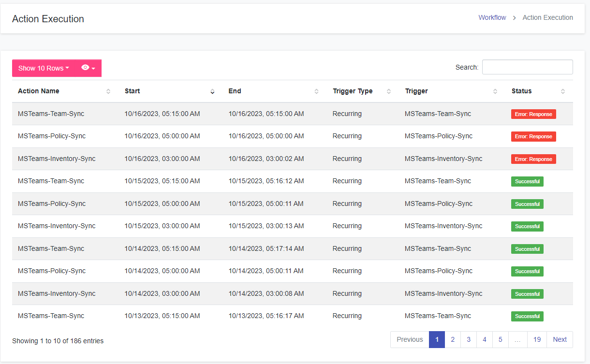590x364 pixels.
Task: Click Recurring in the 10/16 MSTeams-Policy-Sync row
Action: tap(347, 136)
